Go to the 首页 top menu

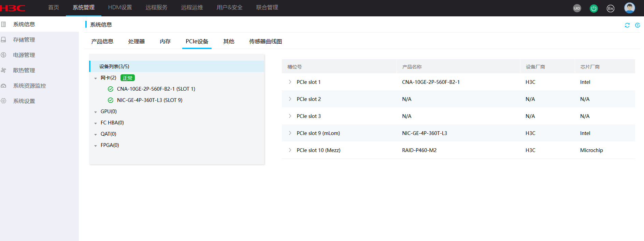(x=54, y=7)
